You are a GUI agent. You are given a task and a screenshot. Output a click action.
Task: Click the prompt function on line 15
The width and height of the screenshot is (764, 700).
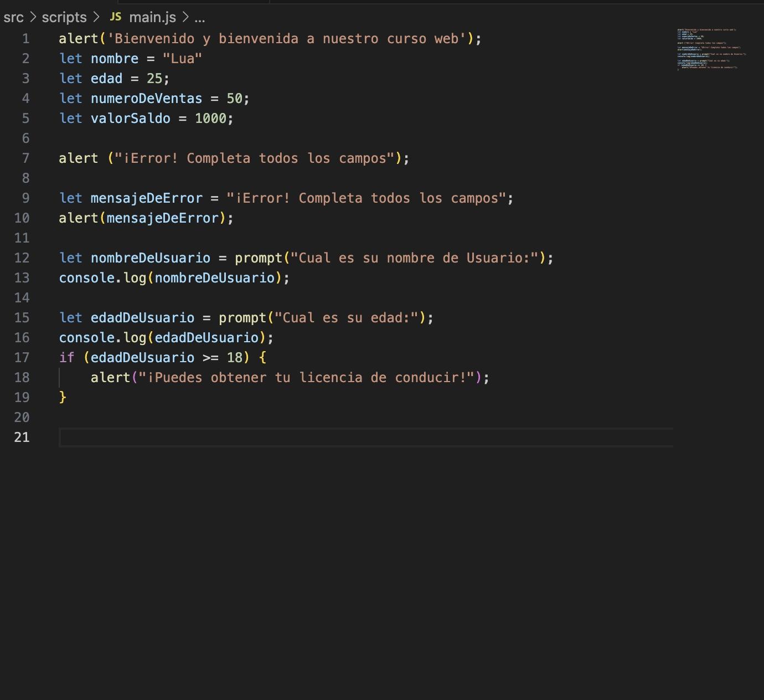click(x=242, y=318)
